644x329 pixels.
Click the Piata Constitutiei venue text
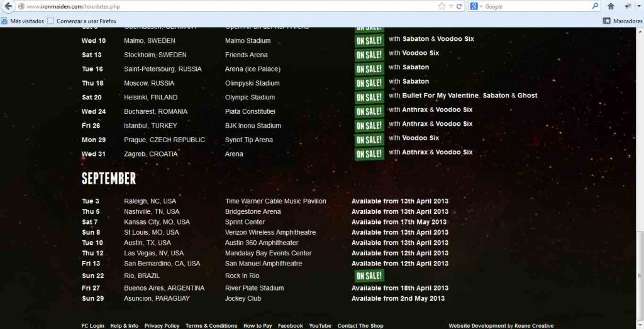pos(250,112)
